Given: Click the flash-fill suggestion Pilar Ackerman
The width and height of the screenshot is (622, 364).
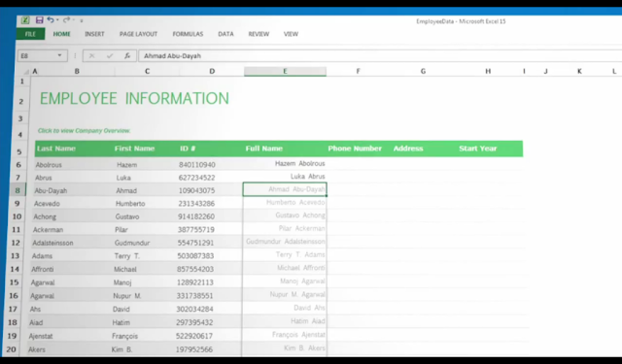Looking at the screenshot, I should coord(302,228).
